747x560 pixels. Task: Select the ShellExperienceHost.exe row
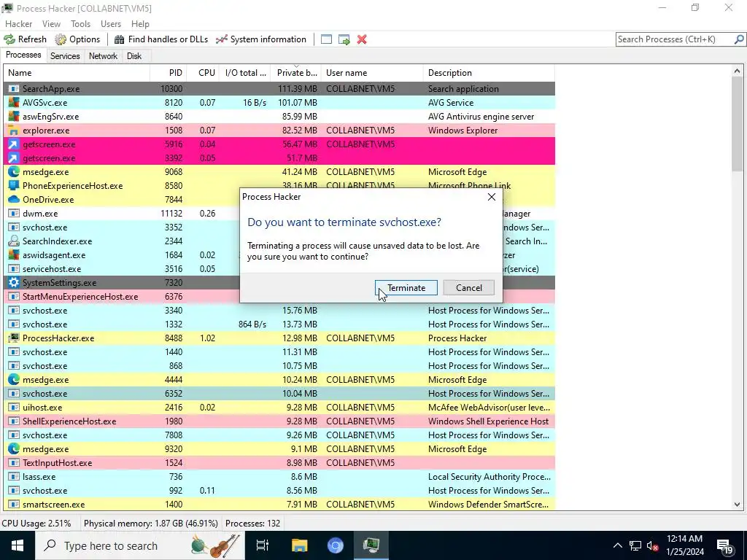(x=279, y=421)
